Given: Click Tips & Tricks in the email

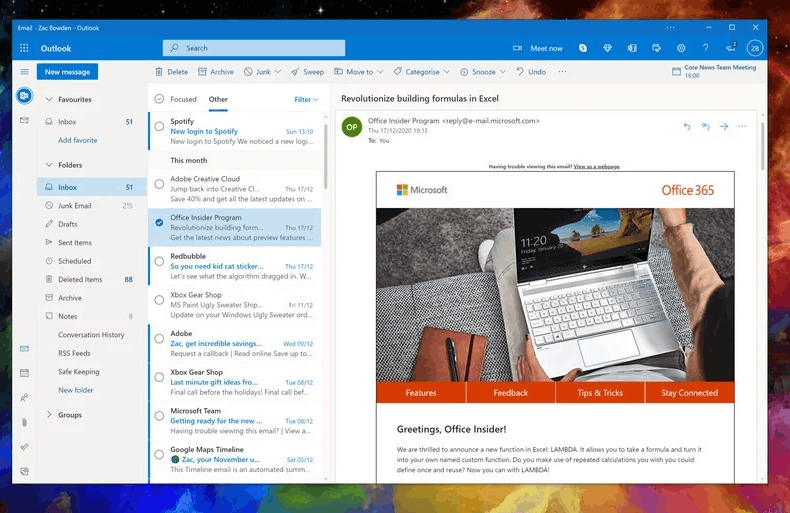Looking at the screenshot, I should pyautogui.click(x=600, y=393).
